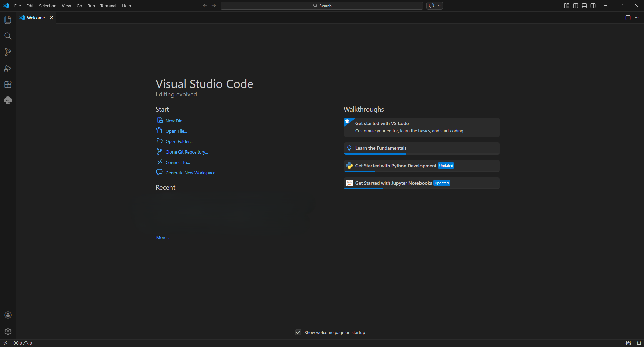Click the Jupyter icon on Notebooks walkthrough
Viewport: 644px width, 347px height.
click(349, 183)
